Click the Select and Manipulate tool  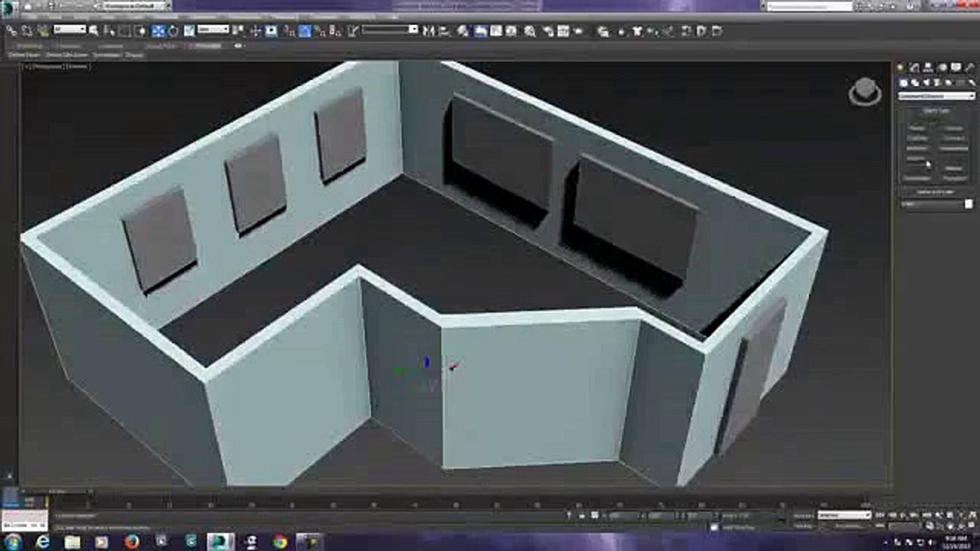click(x=256, y=31)
